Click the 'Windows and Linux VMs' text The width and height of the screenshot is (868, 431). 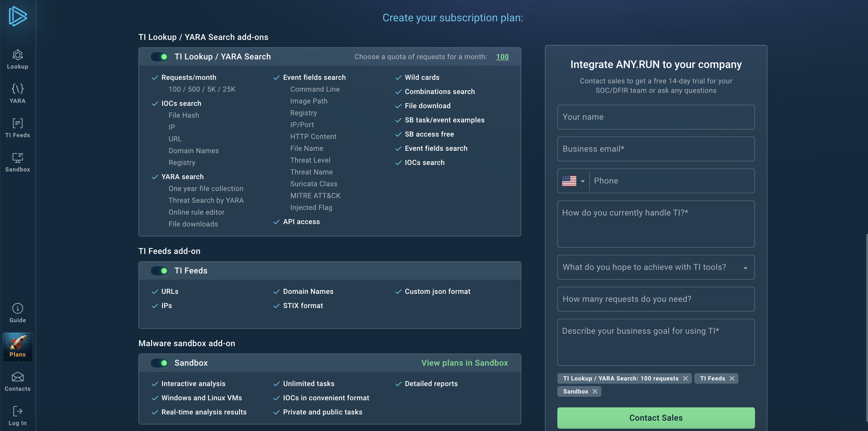[201, 398]
